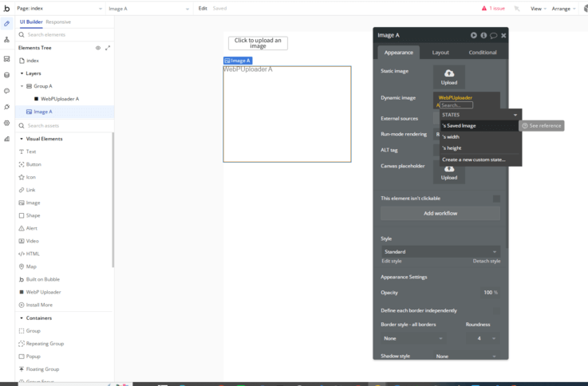Collapse the Layers tree section
This screenshot has width=588, height=386.
22,73
